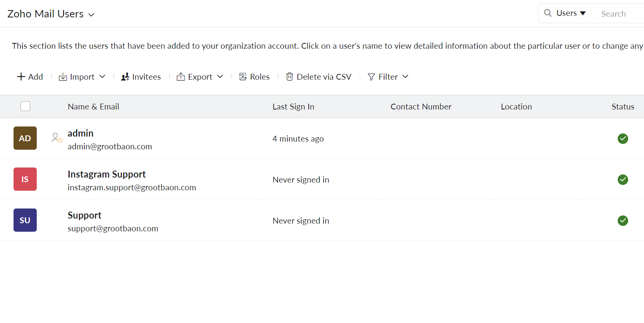Viewport: 644px width, 323px height.
Task: Open the Import dropdown arrow
Action: click(102, 77)
